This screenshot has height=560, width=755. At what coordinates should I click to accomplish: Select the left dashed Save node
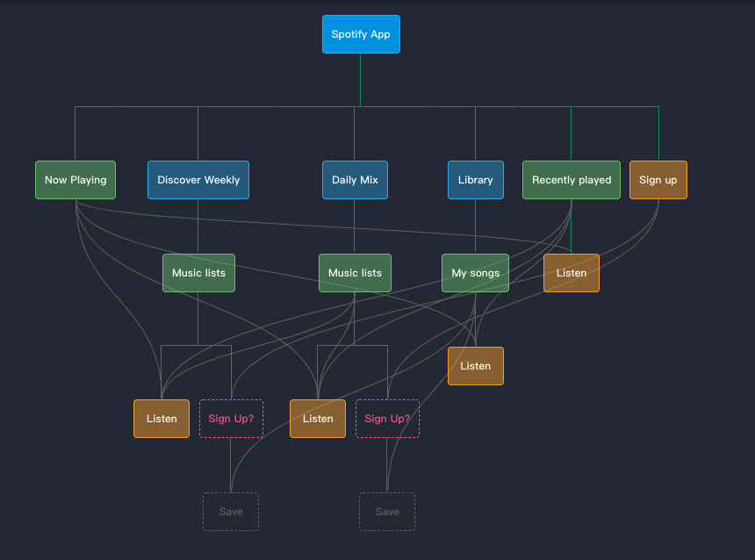[231, 511]
